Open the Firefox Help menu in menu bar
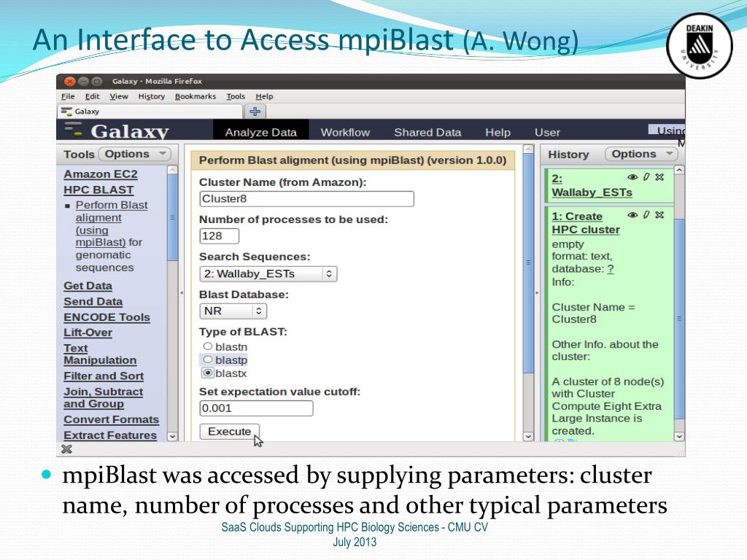 coord(264,96)
